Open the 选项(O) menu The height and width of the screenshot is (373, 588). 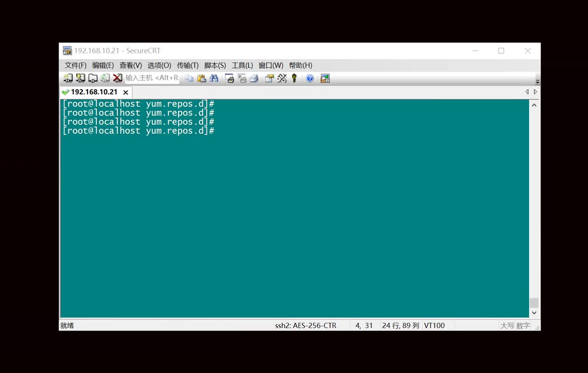(159, 65)
